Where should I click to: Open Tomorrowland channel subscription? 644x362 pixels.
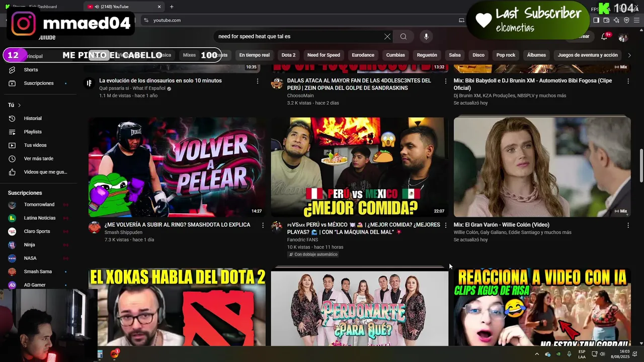[x=39, y=205]
